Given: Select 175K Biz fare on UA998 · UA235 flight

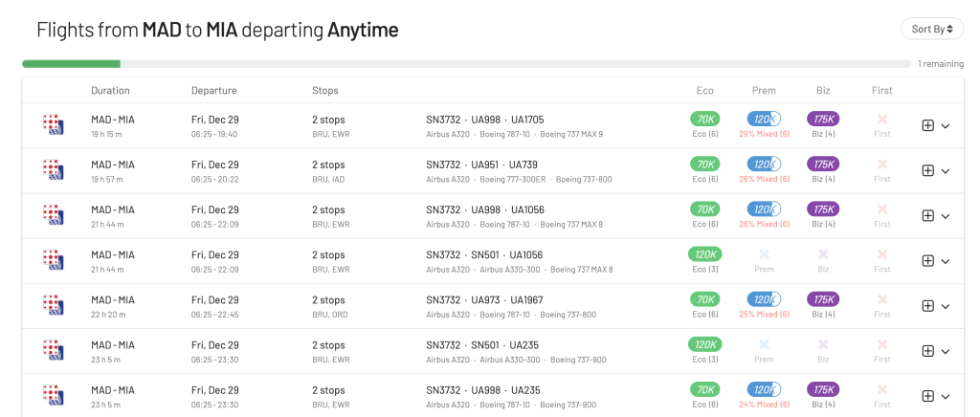Looking at the screenshot, I should tap(823, 389).
